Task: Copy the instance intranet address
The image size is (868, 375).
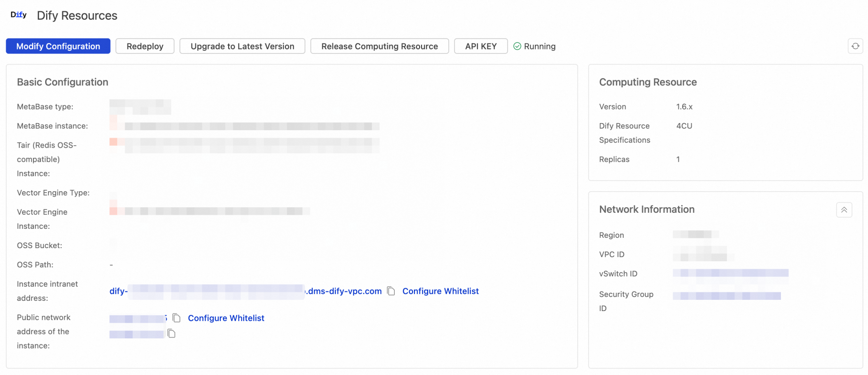Action: [x=391, y=291]
